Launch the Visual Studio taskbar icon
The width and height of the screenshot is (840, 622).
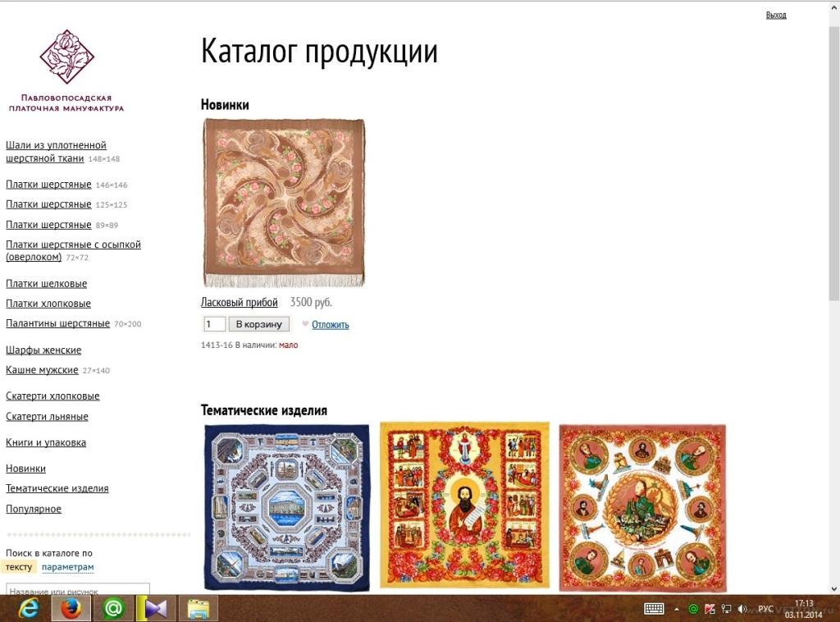pyautogui.click(x=156, y=608)
